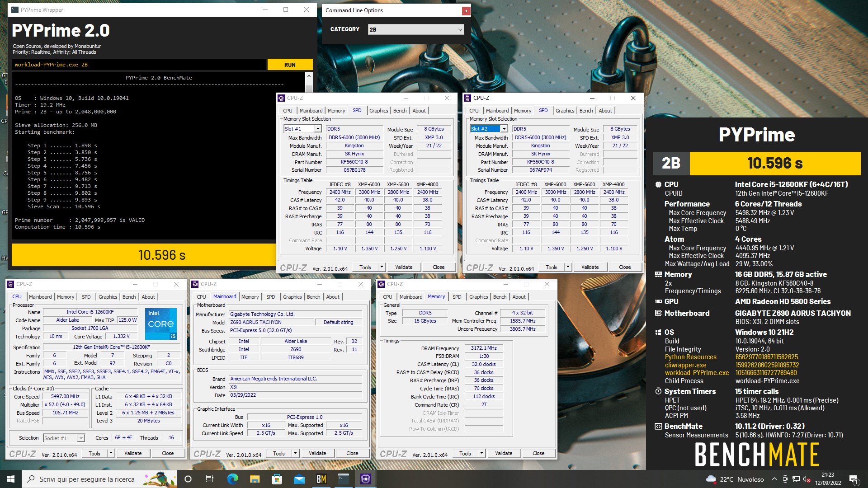Click the Cortana circle icon on the taskbar
Screen dimensions: 868x488
188,479
